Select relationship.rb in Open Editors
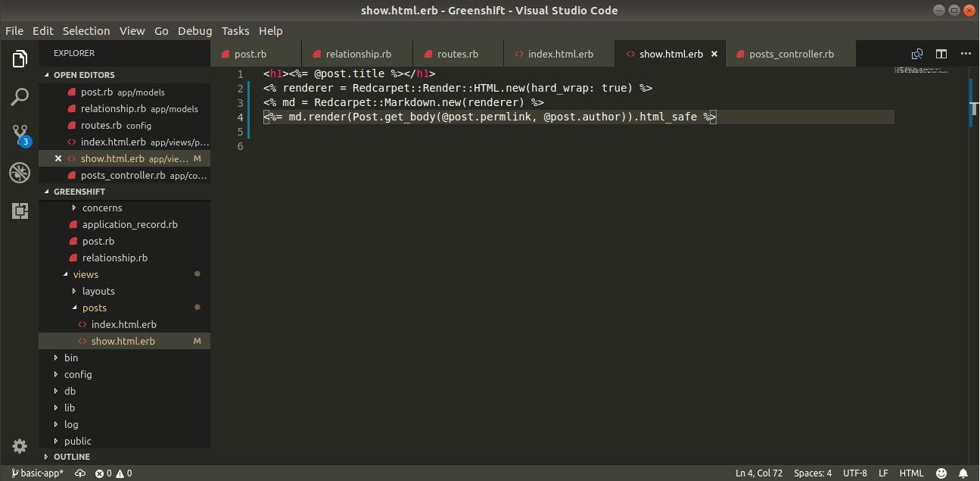Image resolution: width=980 pixels, height=481 pixels. coord(125,108)
